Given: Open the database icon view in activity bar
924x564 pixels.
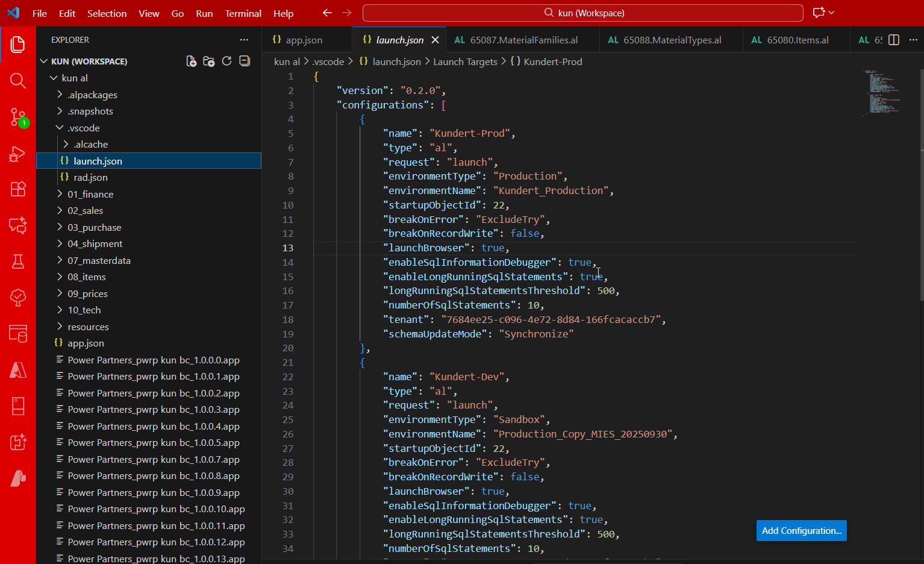Looking at the screenshot, I should (18, 334).
